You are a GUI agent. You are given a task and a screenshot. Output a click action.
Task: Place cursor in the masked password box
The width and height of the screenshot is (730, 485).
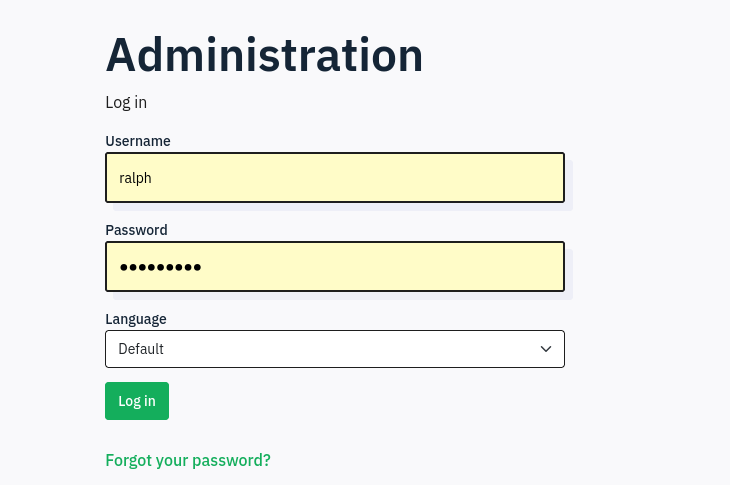tap(334, 267)
